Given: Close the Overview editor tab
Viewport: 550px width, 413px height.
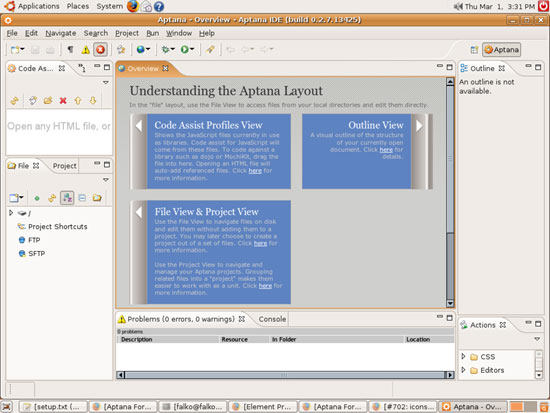Looking at the screenshot, I should point(165,68).
